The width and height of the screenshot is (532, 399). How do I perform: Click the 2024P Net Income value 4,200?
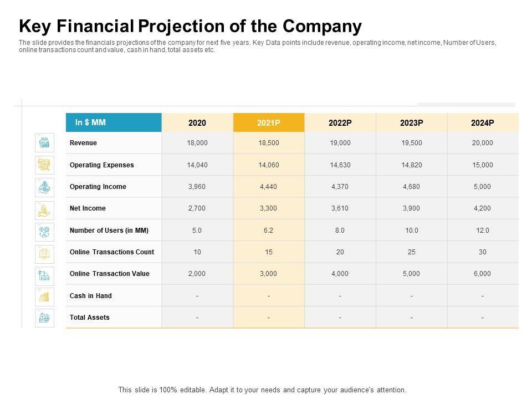tap(483, 208)
